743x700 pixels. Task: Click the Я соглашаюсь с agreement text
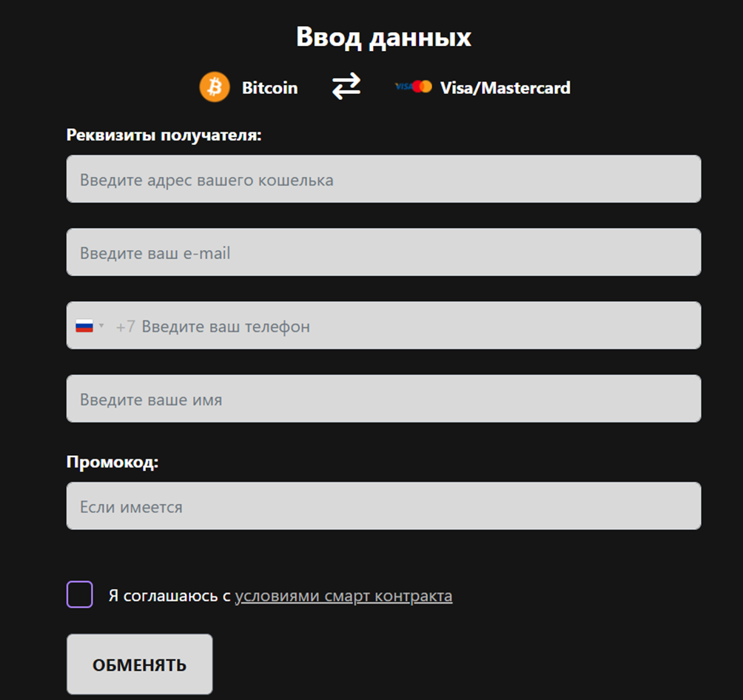pos(169,596)
